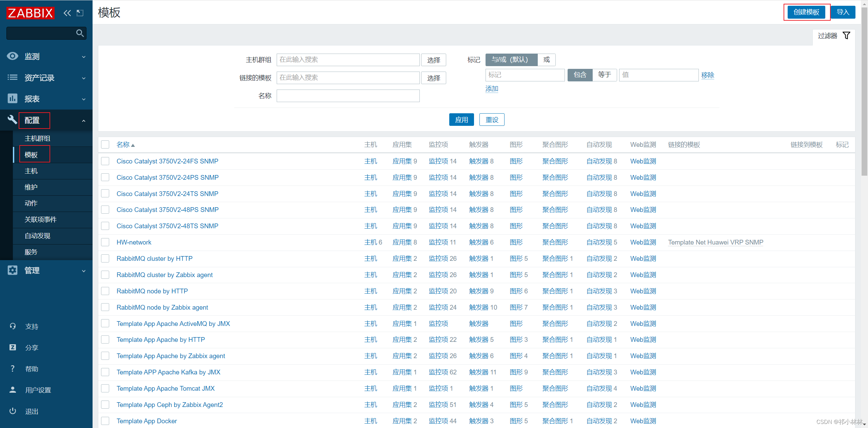Click the search magnifier icon in sidebar
Viewport: 868px width, 428px height.
(x=80, y=33)
